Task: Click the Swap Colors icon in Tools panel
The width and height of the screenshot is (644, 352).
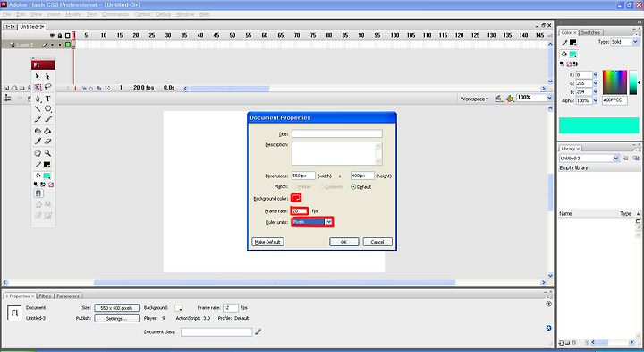Action: [x=43, y=185]
